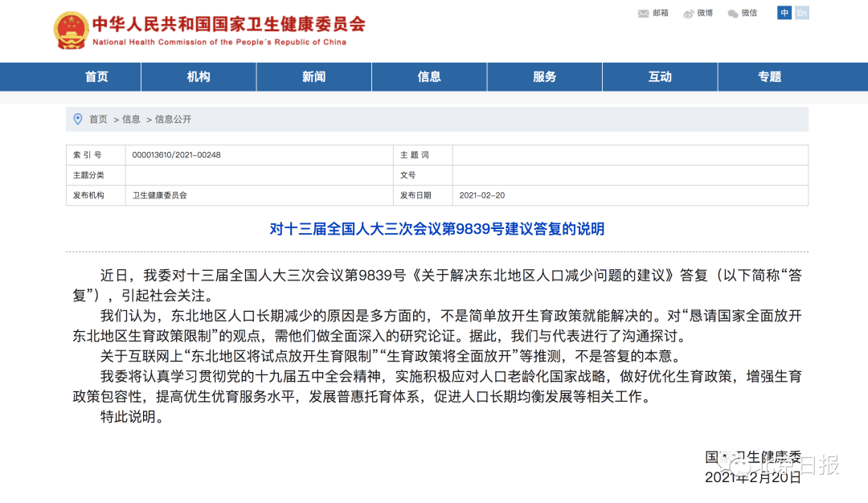
Task: Click the 微信 text link
Action: coord(749,13)
